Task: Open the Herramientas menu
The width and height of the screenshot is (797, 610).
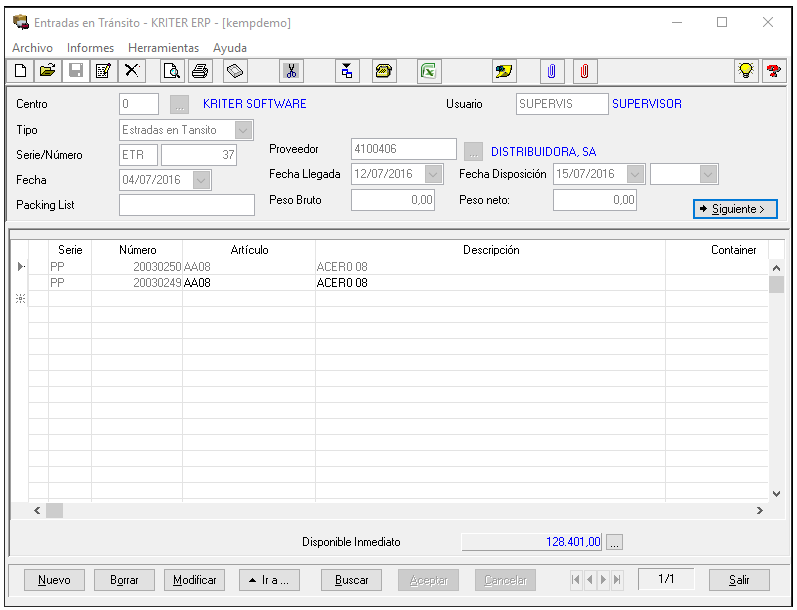Action: 163,48
